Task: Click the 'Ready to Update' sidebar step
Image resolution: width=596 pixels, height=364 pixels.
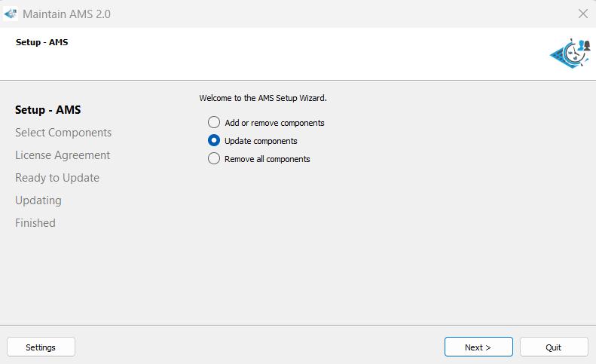Action: pyautogui.click(x=57, y=178)
